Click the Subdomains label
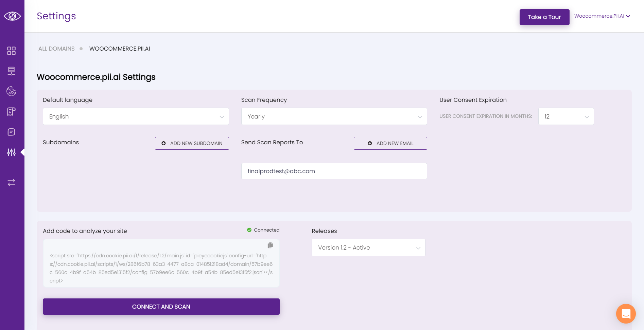The image size is (644, 330). 61,142
